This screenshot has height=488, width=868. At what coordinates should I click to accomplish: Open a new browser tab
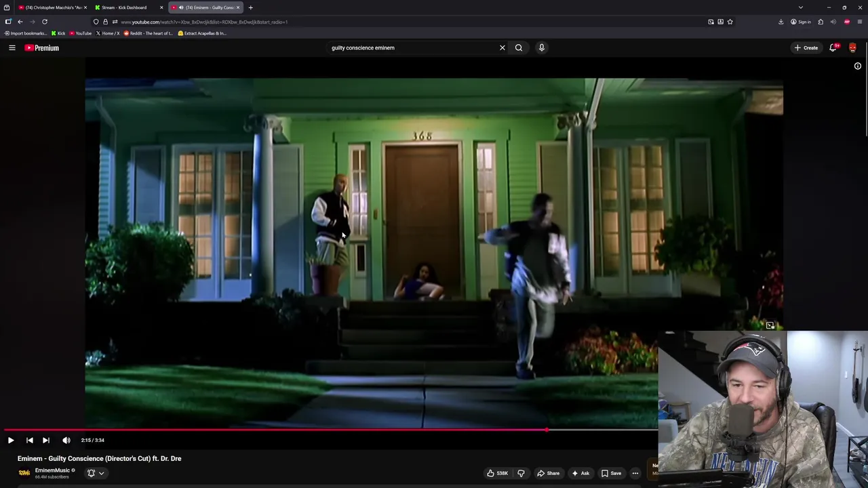tap(250, 7)
